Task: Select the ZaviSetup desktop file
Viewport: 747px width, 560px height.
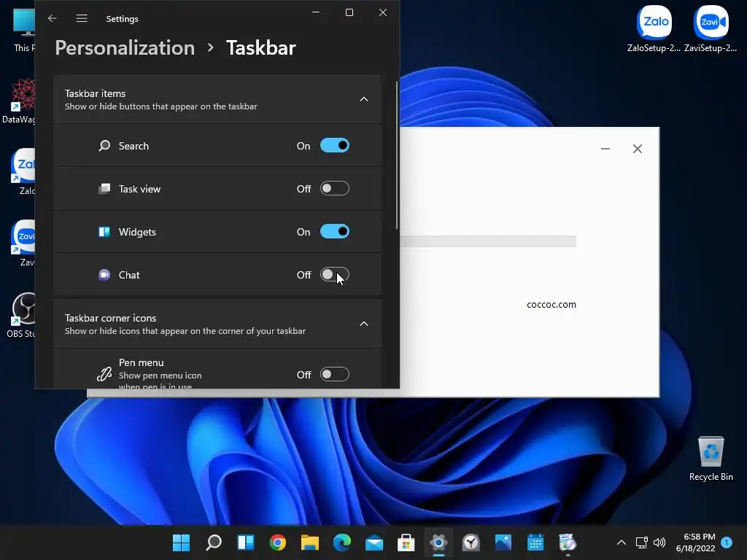Action: [x=711, y=28]
